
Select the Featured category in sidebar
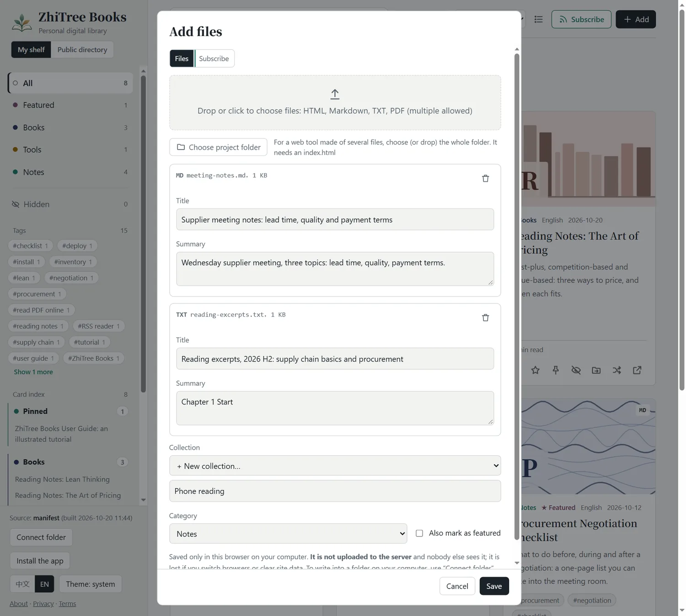click(70, 105)
